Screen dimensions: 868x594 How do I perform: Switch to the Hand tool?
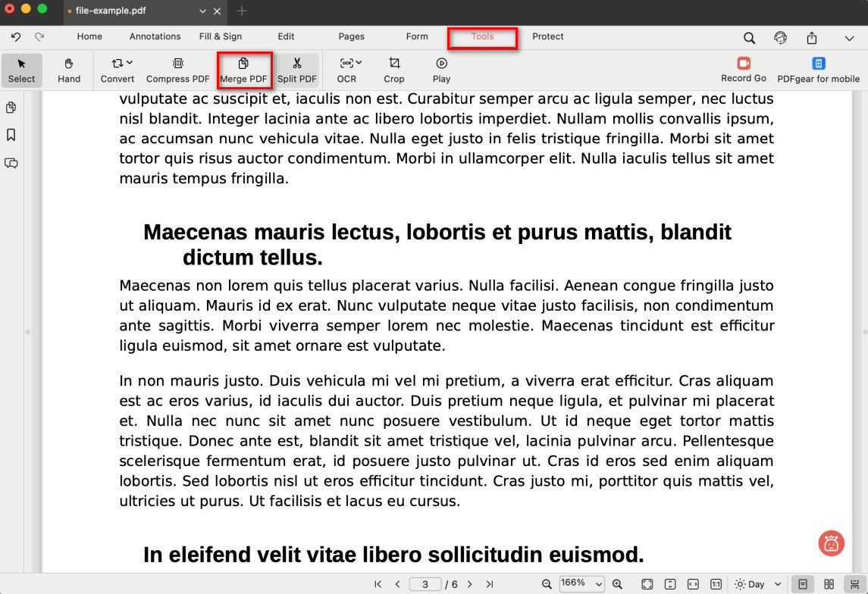point(69,70)
